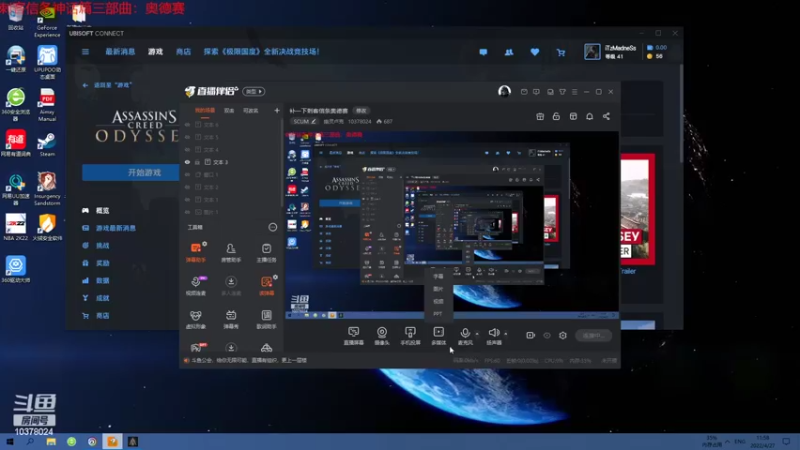
Task: Open the filter funnel menu in title bar
Action: click(x=562, y=92)
